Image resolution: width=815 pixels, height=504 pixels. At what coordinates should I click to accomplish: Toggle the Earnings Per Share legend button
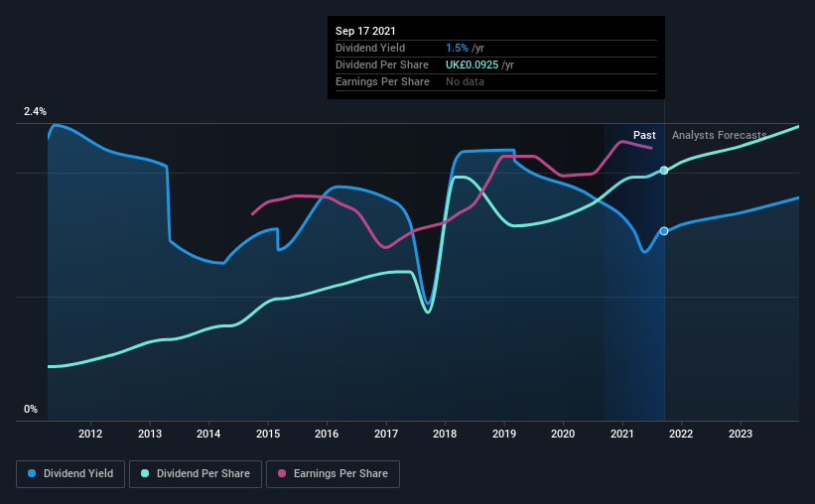point(334,474)
